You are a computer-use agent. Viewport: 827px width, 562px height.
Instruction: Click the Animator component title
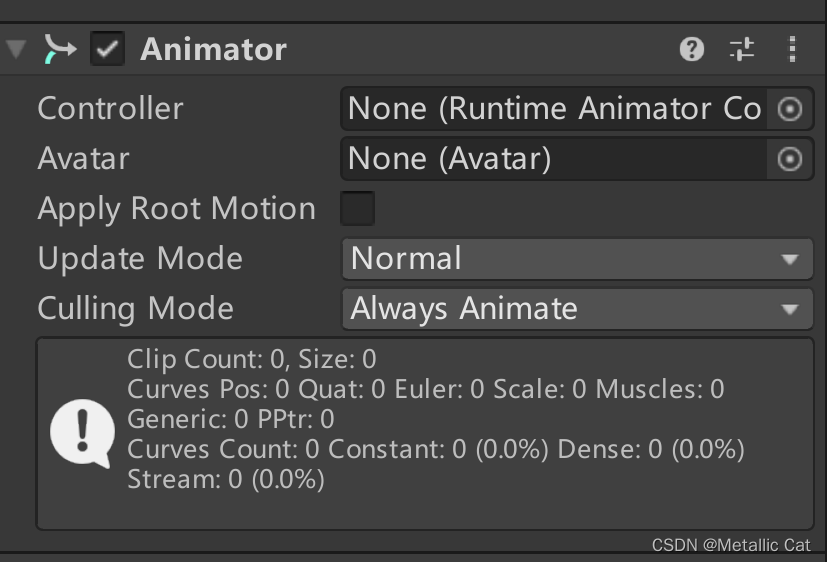pyautogui.click(x=214, y=50)
